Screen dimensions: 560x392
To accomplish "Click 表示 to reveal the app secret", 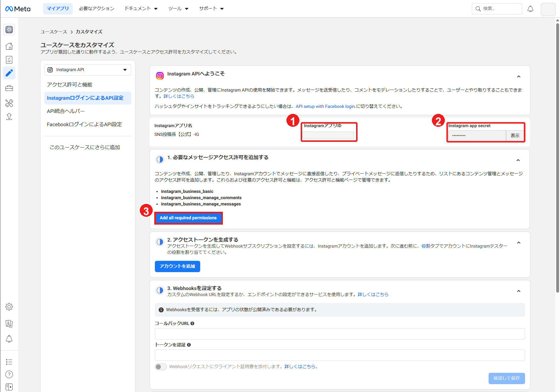I will [515, 136].
